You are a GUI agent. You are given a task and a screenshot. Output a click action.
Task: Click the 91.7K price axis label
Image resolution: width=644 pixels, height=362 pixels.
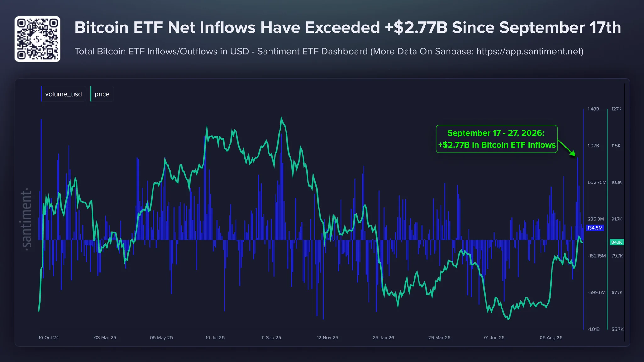pyautogui.click(x=617, y=219)
